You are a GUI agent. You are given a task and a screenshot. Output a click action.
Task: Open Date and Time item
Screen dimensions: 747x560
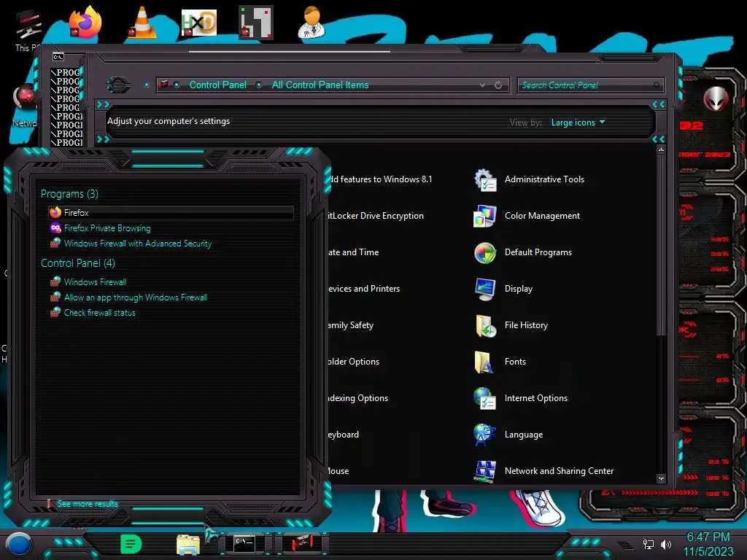click(354, 252)
